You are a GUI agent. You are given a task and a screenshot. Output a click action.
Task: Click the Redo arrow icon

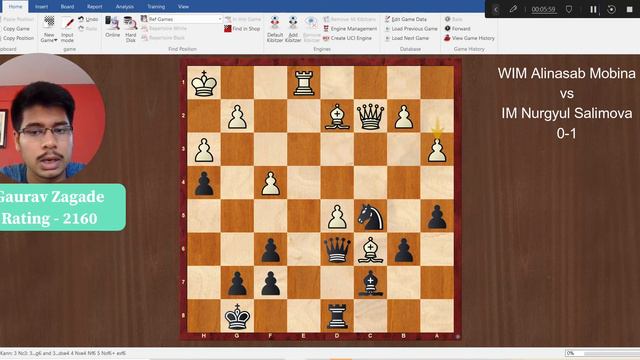81,29
